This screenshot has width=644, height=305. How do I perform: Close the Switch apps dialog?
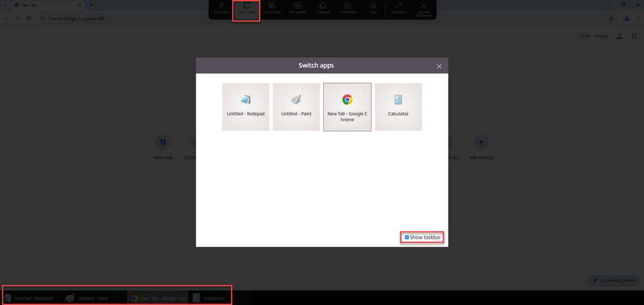[x=439, y=66]
